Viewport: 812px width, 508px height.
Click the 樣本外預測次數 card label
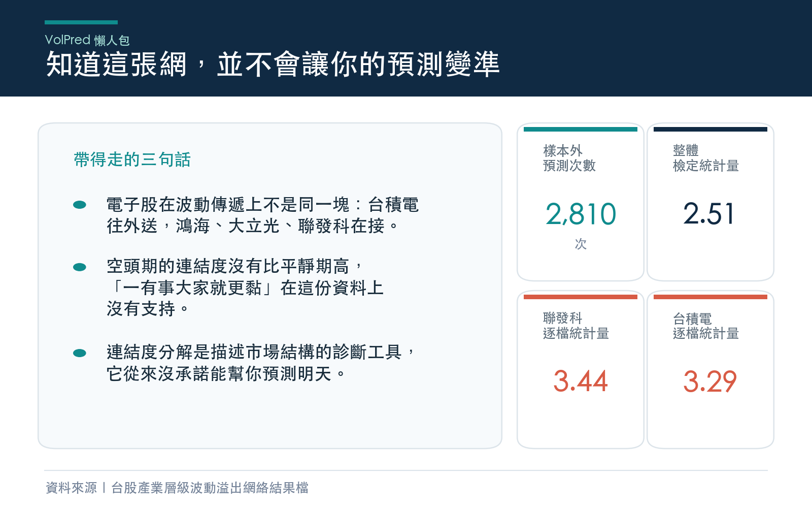click(569, 158)
